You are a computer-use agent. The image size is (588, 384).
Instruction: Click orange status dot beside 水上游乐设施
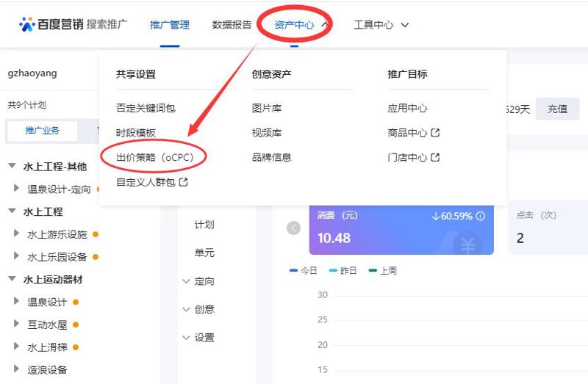[96, 234]
